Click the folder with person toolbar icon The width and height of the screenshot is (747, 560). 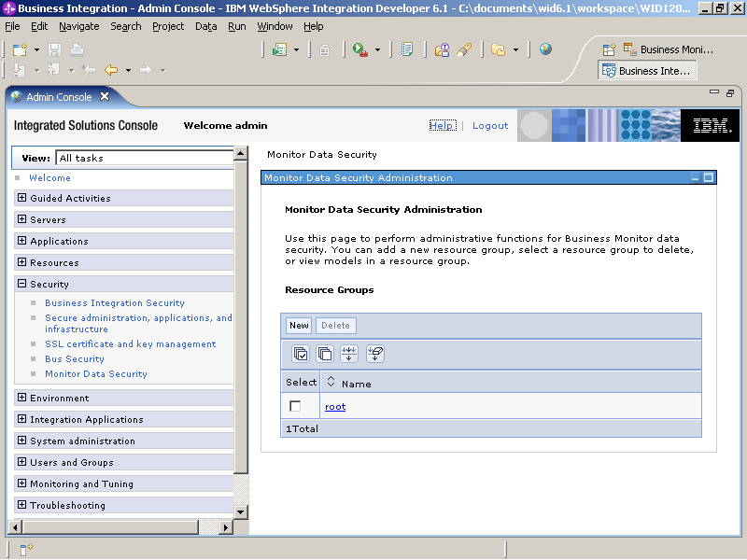[x=442, y=49]
